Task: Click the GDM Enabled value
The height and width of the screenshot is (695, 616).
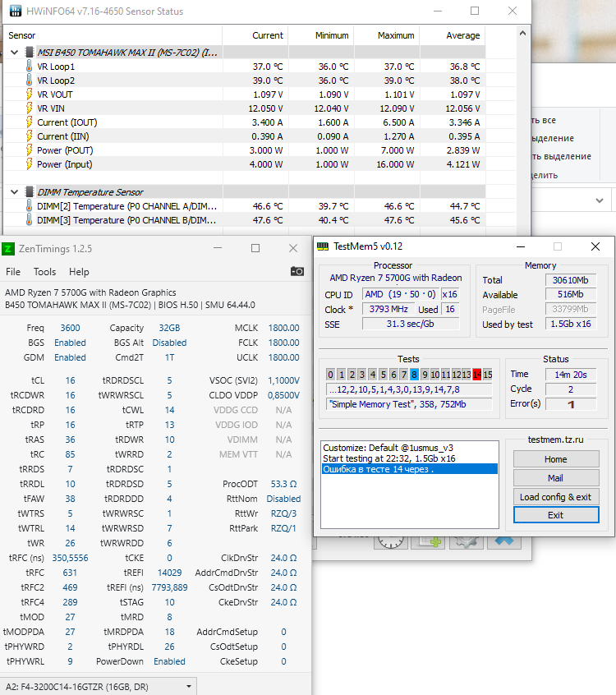Action: click(70, 357)
